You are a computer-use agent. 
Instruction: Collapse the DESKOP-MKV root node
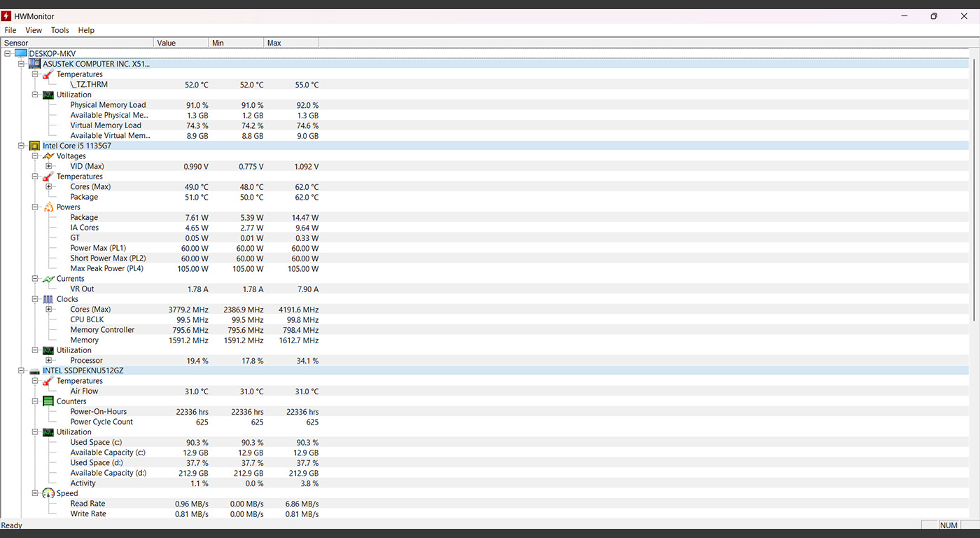7,53
